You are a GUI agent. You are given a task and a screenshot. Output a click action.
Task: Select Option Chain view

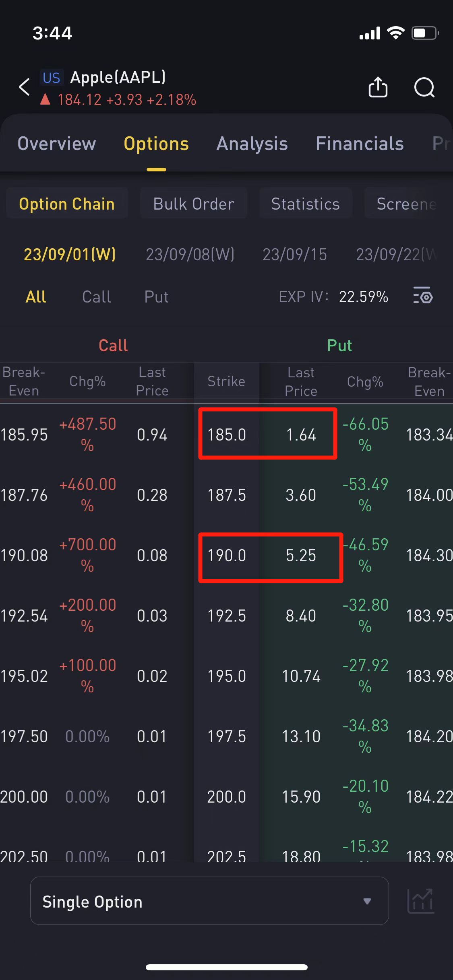click(x=67, y=204)
